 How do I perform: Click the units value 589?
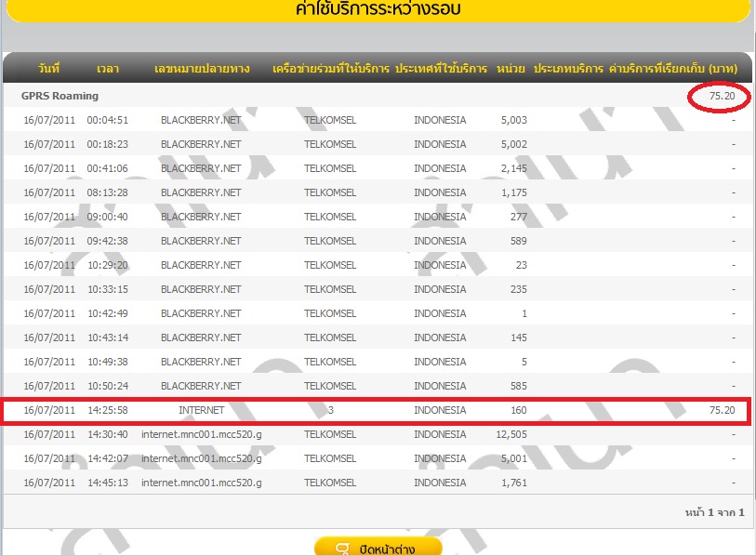(x=519, y=241)
